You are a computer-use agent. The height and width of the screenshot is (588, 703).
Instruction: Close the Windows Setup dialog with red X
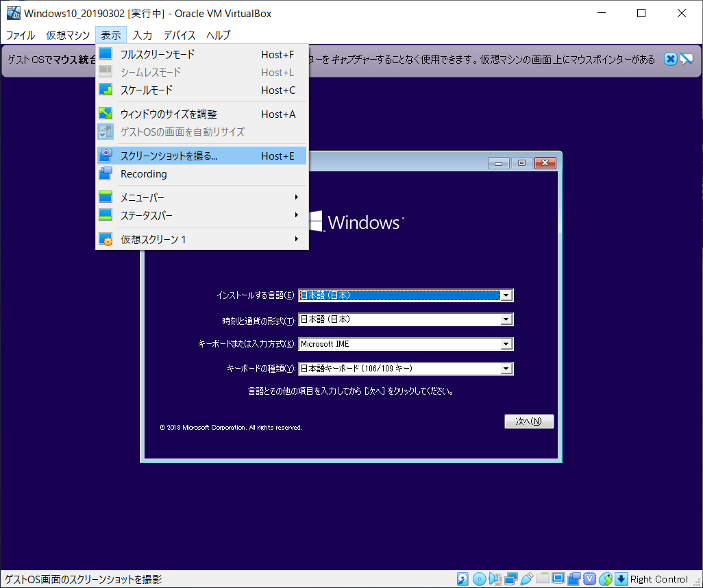click(545, 163)
